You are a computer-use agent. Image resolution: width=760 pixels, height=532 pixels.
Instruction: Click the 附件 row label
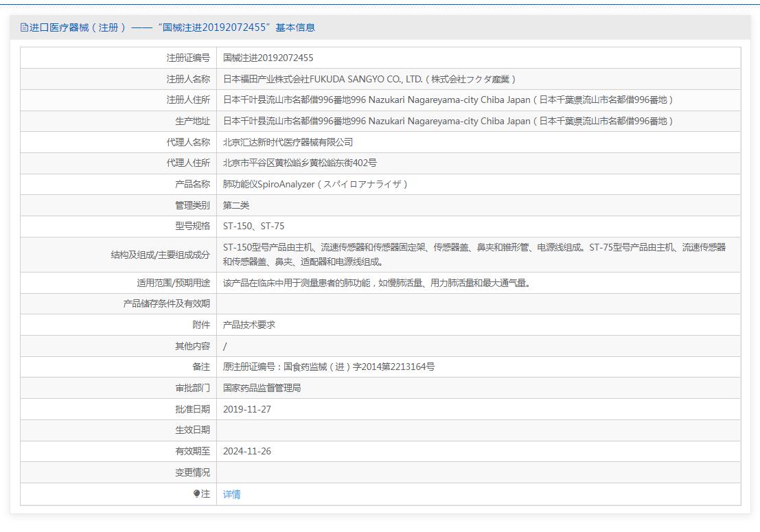click(x=201, y=325)
